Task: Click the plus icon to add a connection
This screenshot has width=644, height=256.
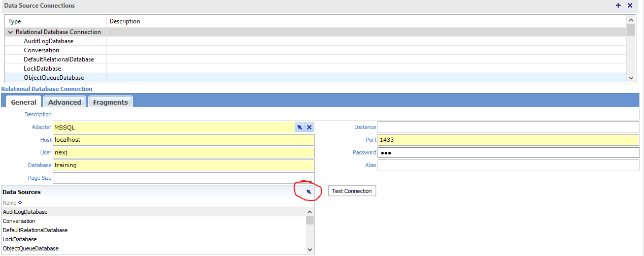Action: [x=618, y=6]
